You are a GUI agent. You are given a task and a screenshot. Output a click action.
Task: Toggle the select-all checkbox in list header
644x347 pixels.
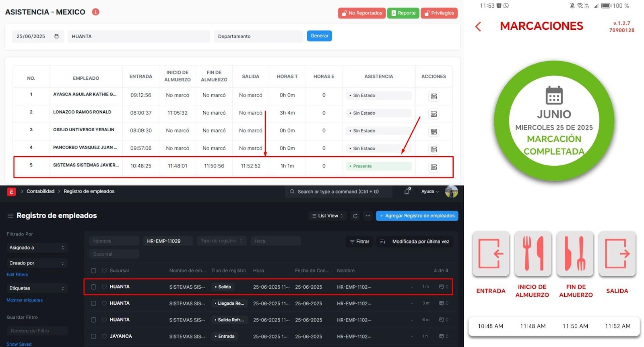pos(93,271)
